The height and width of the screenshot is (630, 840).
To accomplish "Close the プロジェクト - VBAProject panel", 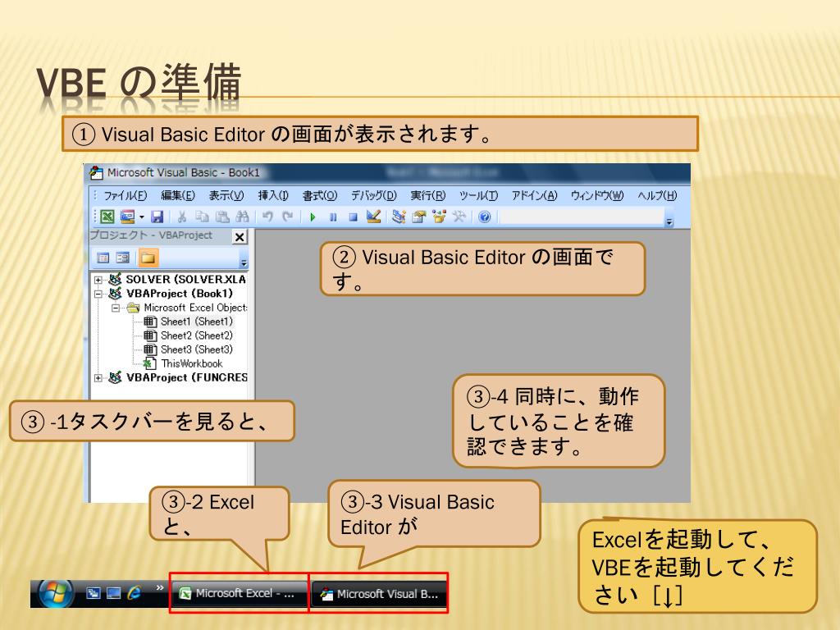I will (x=240, y=237).
